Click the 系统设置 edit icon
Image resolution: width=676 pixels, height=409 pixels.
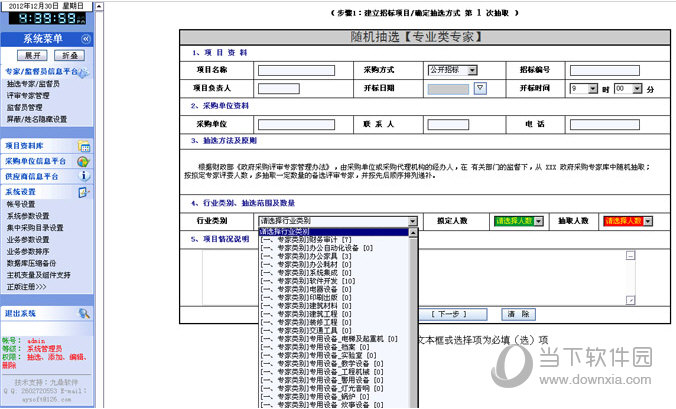point(84,192)
